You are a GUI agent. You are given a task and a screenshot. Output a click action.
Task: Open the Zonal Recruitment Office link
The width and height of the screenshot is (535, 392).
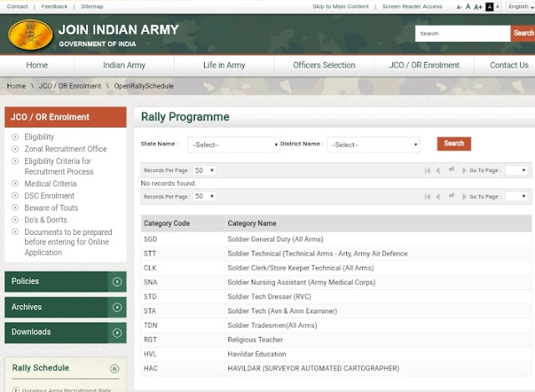[x=65, y=149]
